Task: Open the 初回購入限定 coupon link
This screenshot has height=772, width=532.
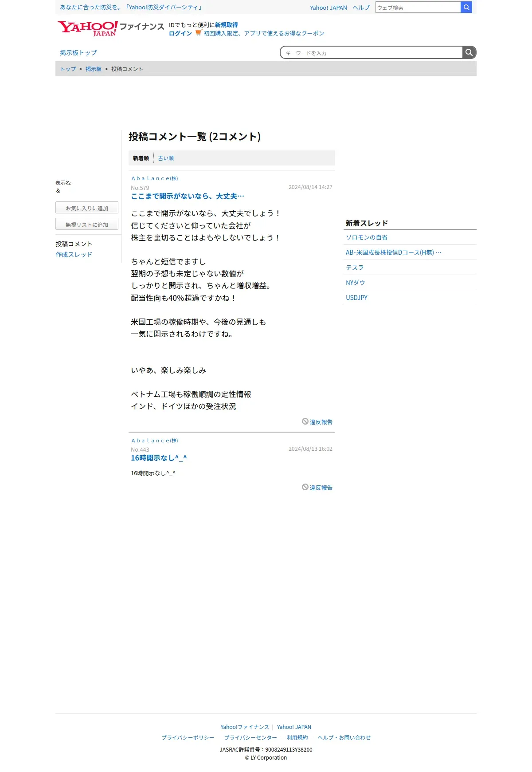Action: point(264,33)
